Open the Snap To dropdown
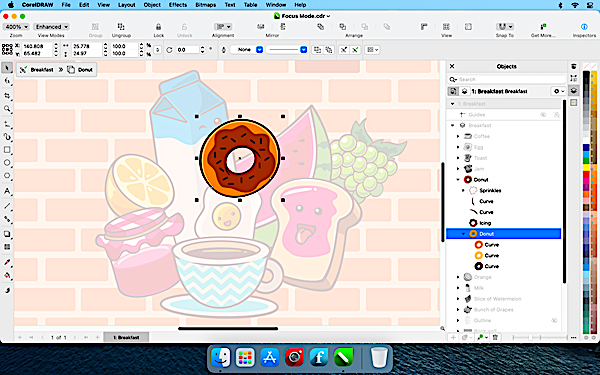 [x=505, y=26]
